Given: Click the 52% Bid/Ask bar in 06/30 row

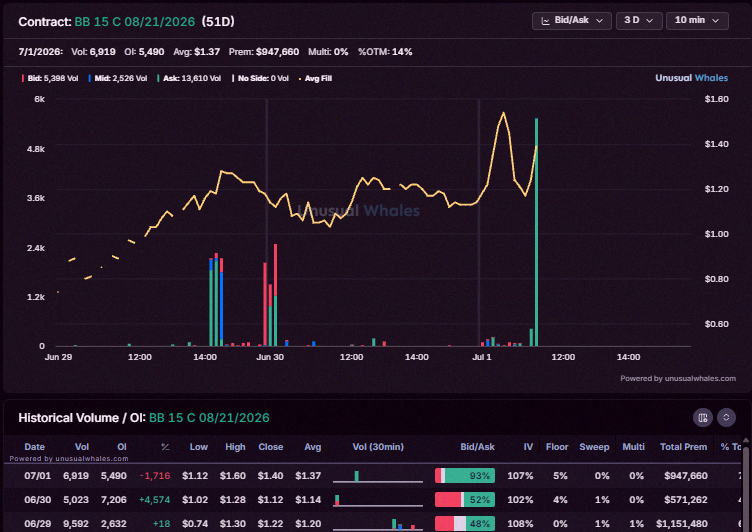Looking at the screenshot, I should 465,499.
